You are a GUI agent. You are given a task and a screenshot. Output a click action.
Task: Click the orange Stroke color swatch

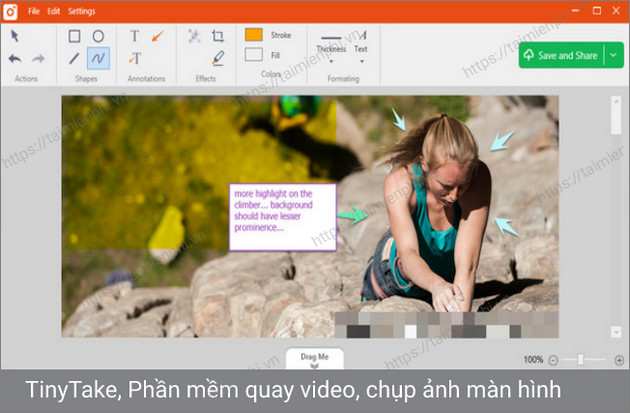tap(254, 35)
